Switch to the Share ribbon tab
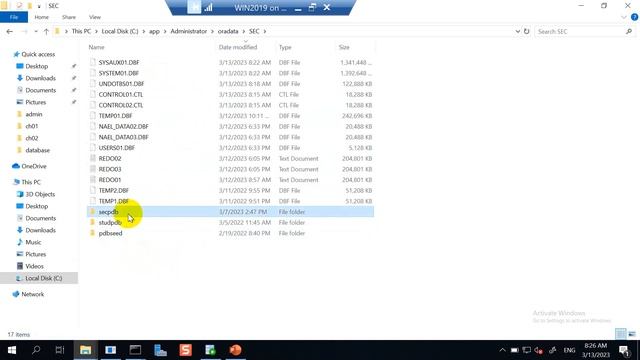Screen dimensions: 640x360 click(69, 17)
